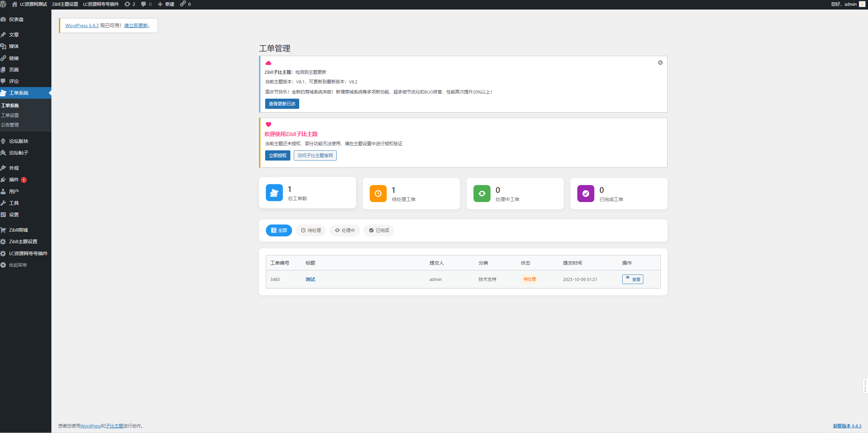Click the green processing tickets refresh icon
This screenshot has height=433, width=868.
coord(482,194)
